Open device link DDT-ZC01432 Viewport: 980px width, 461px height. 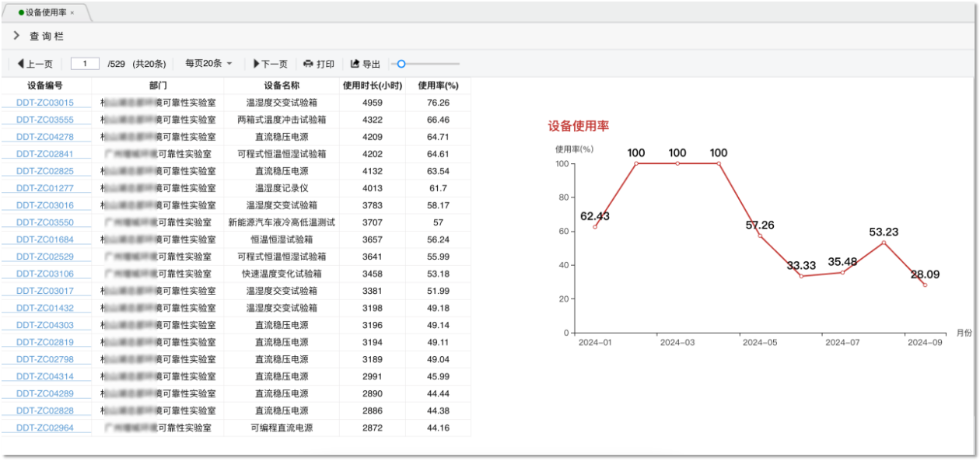tap(45, 308)
